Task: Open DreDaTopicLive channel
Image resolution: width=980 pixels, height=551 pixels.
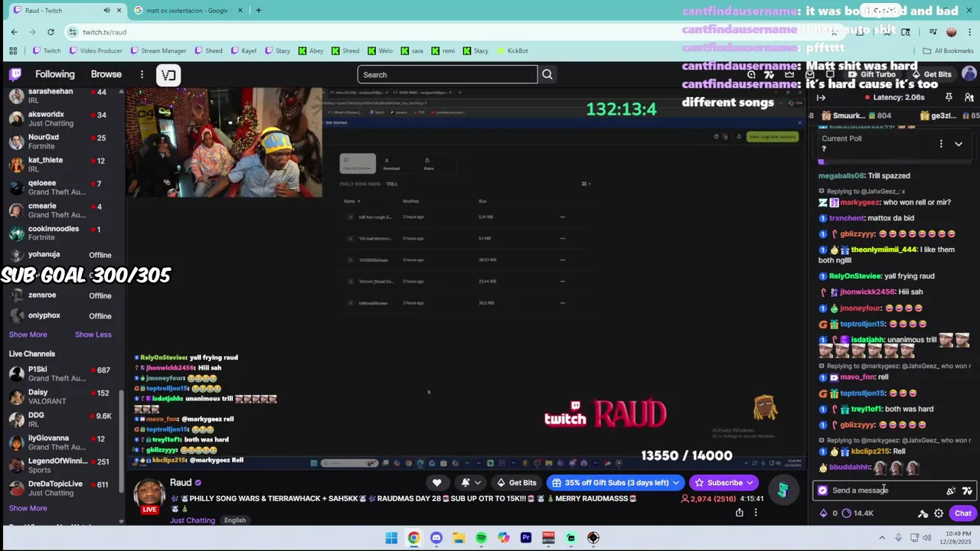Action: (62, 488)
